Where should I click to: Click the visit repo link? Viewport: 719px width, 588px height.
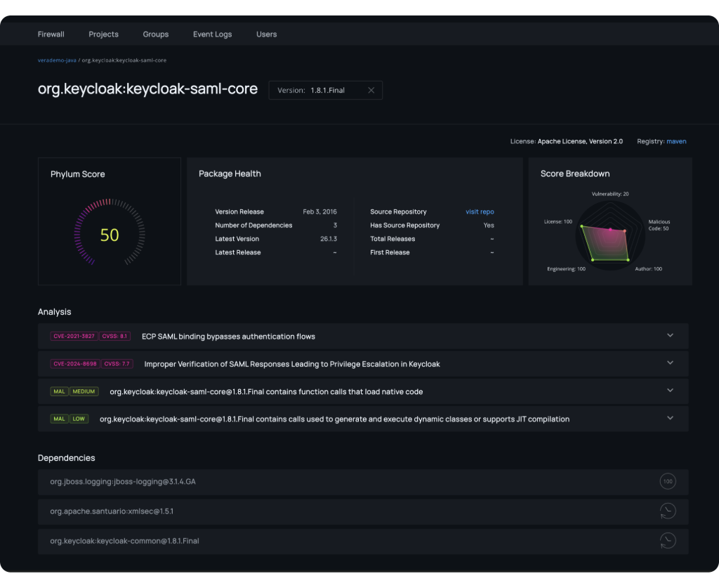click(x=480, y=212)
